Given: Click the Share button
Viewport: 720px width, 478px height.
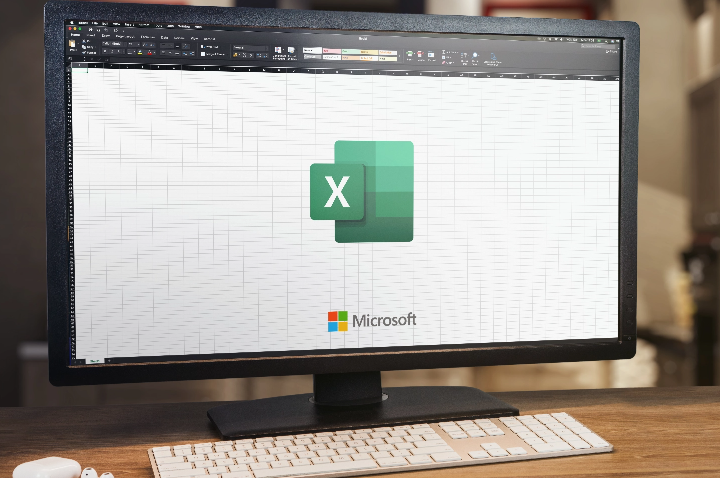Looking at the screenshot, I should [x=612, y=51].
